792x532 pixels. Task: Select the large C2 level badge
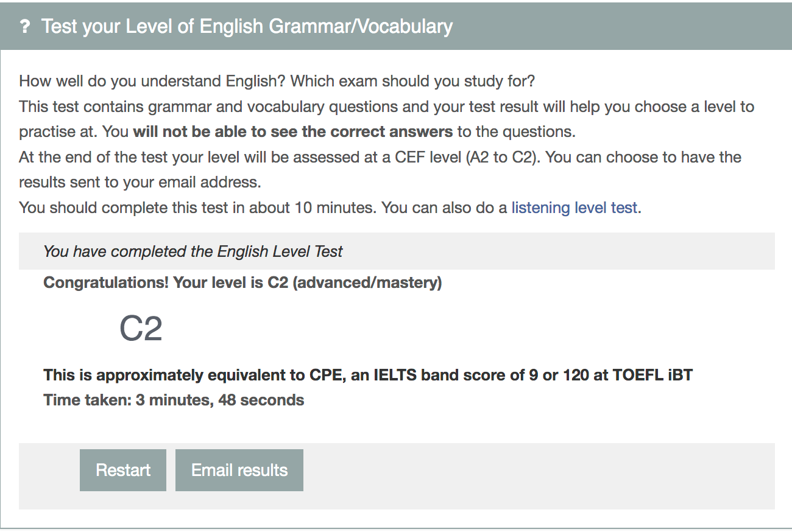tap(141, 327)
